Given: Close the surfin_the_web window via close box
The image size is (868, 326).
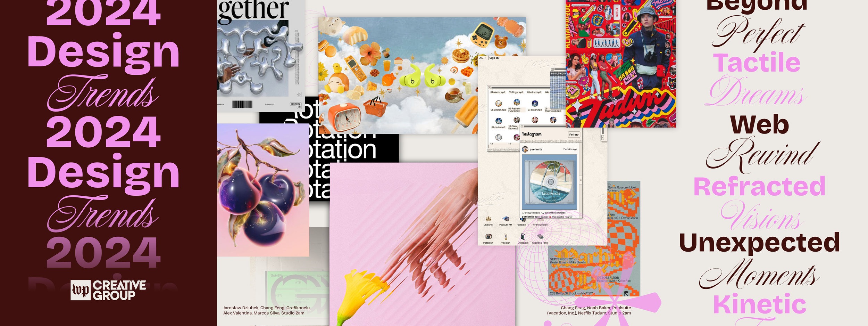Looking at the screenshot, I should (552, 69).
